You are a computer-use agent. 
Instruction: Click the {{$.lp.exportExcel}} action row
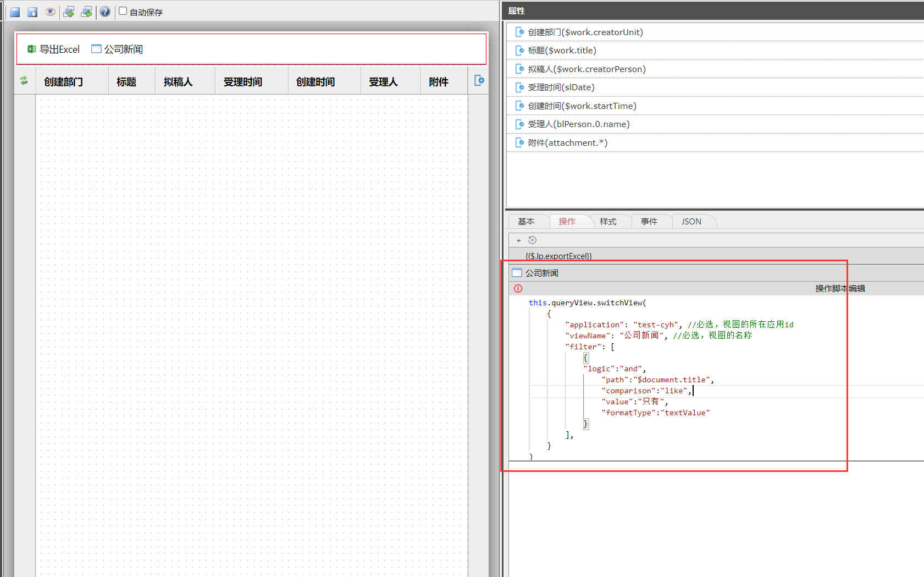click(558, 256)
